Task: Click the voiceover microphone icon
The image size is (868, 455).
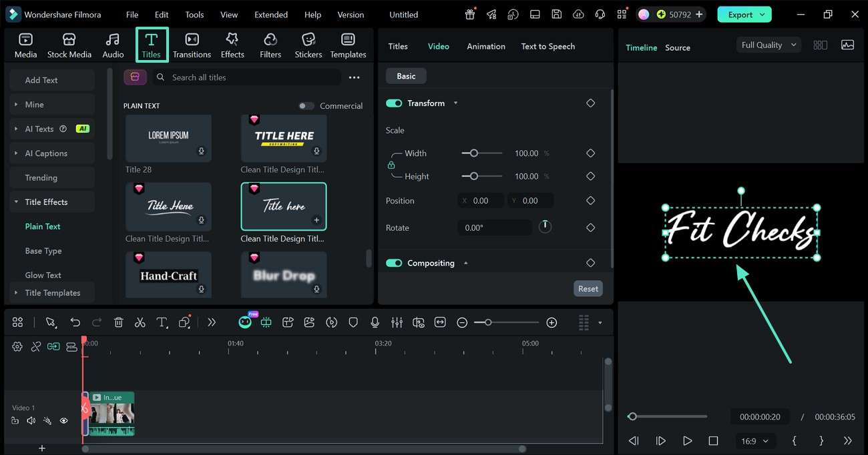Action: 375,322
